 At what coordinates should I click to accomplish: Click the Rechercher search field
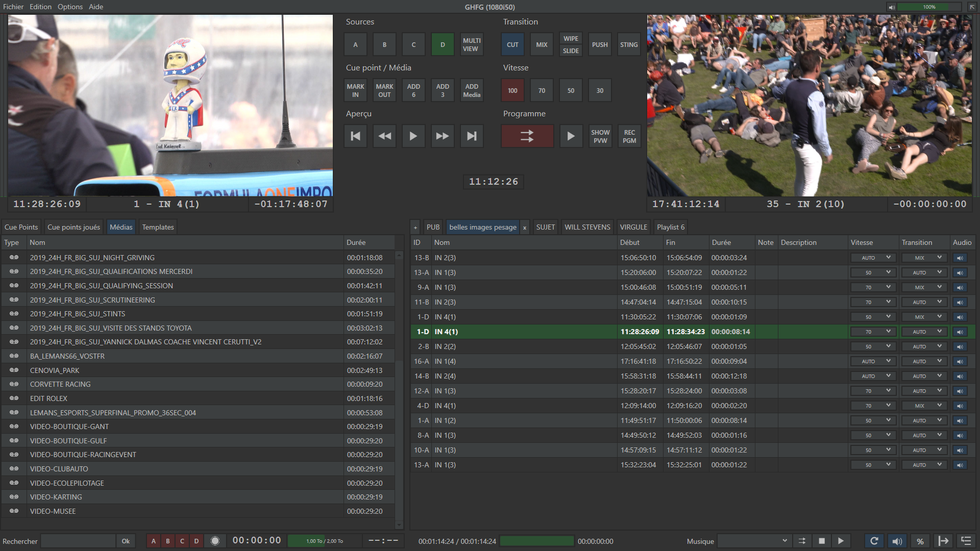78,541
